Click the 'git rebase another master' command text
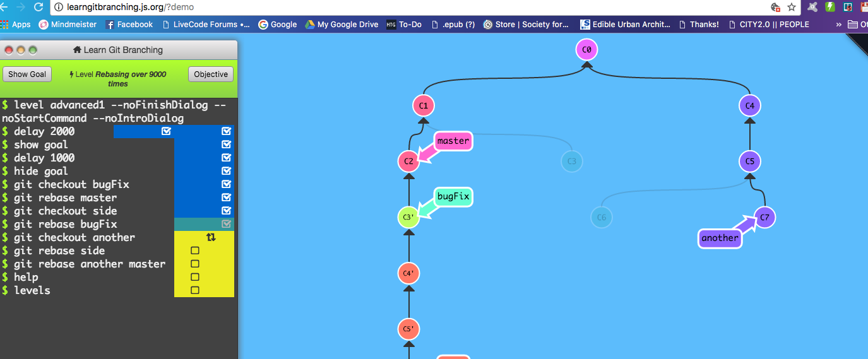The width and height of the screenshot is (868, 359). click(90, 264)
